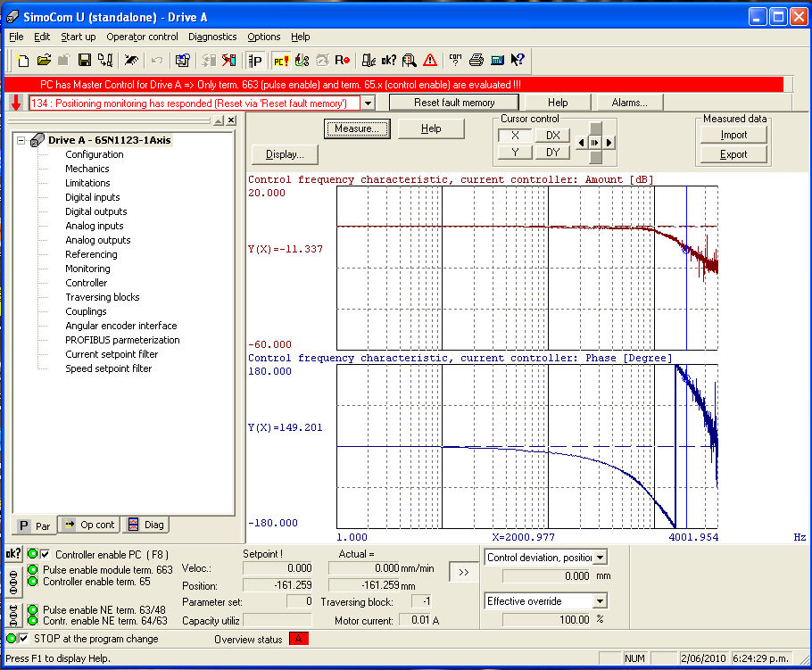Switch to the Op cont tab

pyautogui.click(x=89, y=525)
